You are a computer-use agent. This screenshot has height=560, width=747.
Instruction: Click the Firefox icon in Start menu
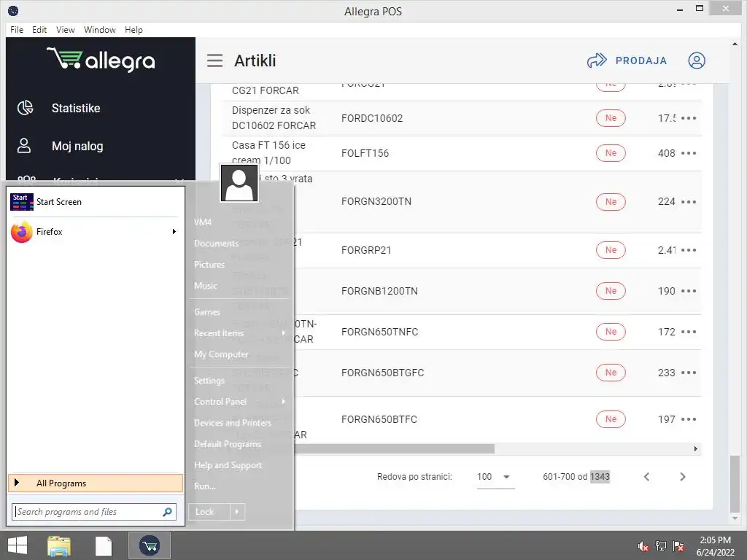21,232
